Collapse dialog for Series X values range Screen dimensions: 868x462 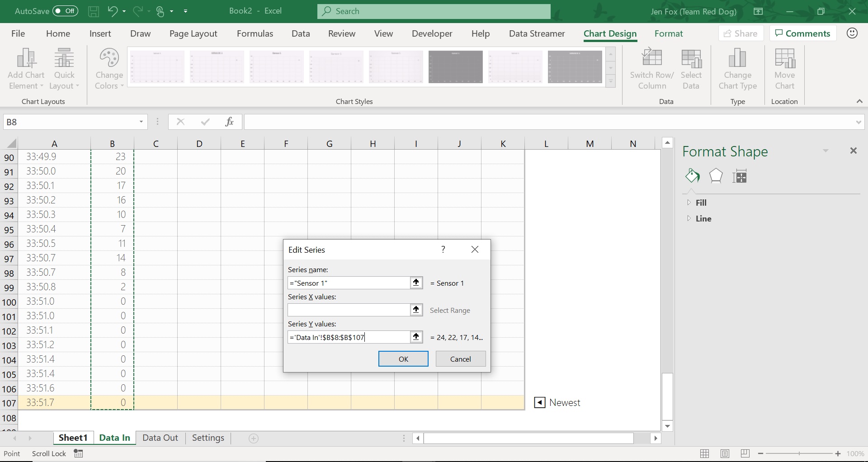pos(416,310)
